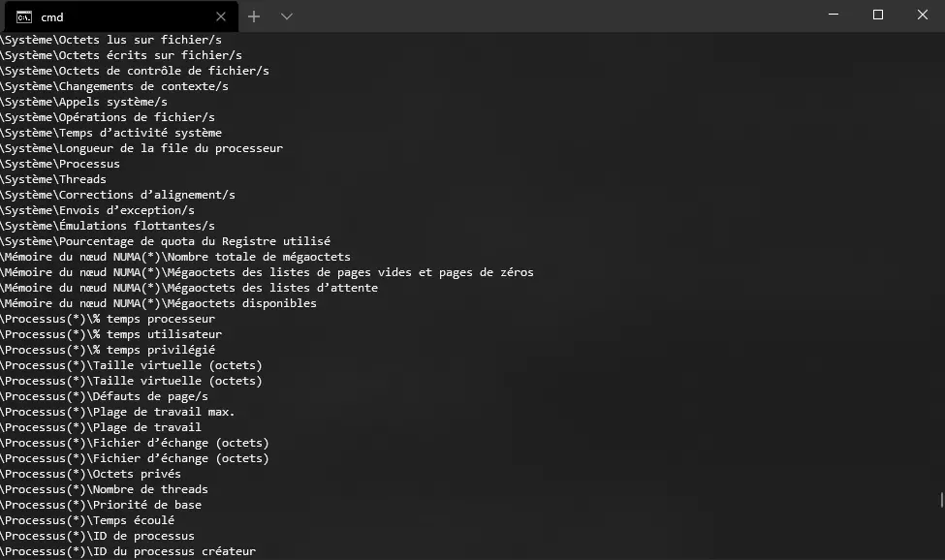Click the line \Processus(*)\Nombre de threads
945x560 pixels.
105,489
